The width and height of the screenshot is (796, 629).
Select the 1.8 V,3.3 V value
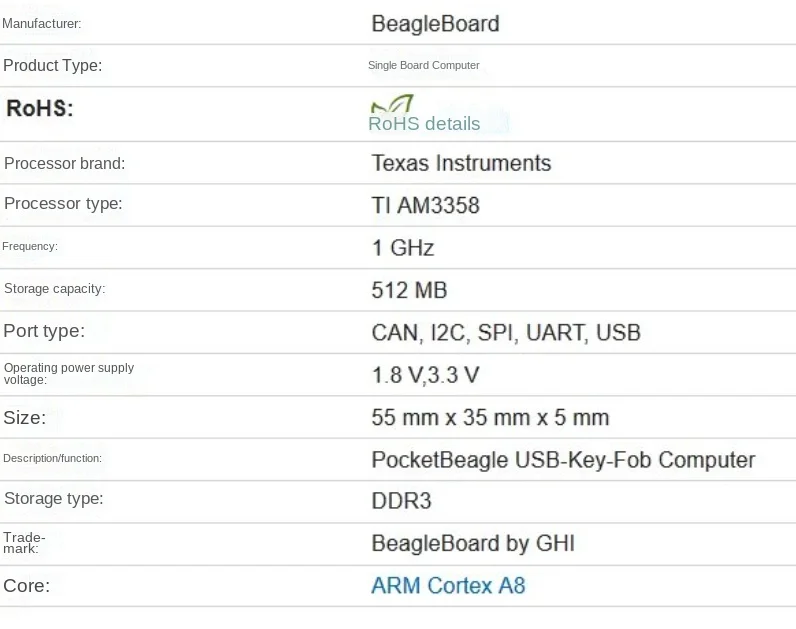click(425, 375)
